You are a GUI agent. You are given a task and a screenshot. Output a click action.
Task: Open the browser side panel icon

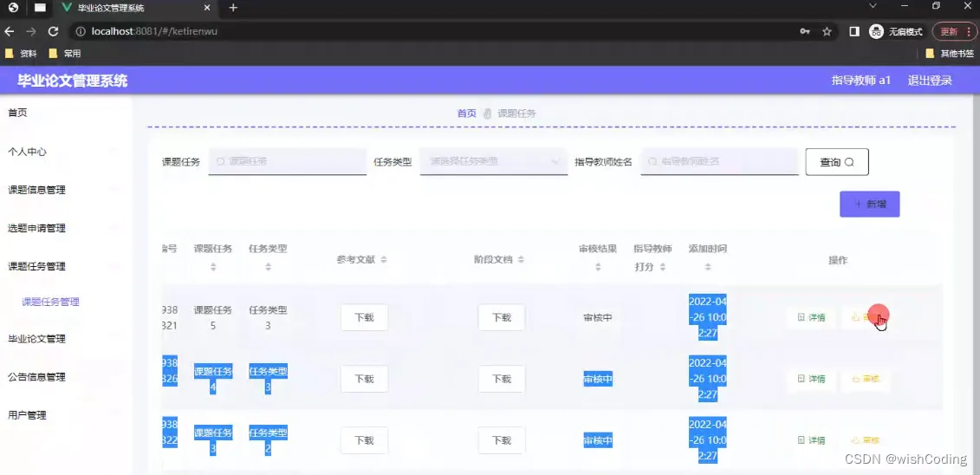pyautogui.click(x=854, y=31)
